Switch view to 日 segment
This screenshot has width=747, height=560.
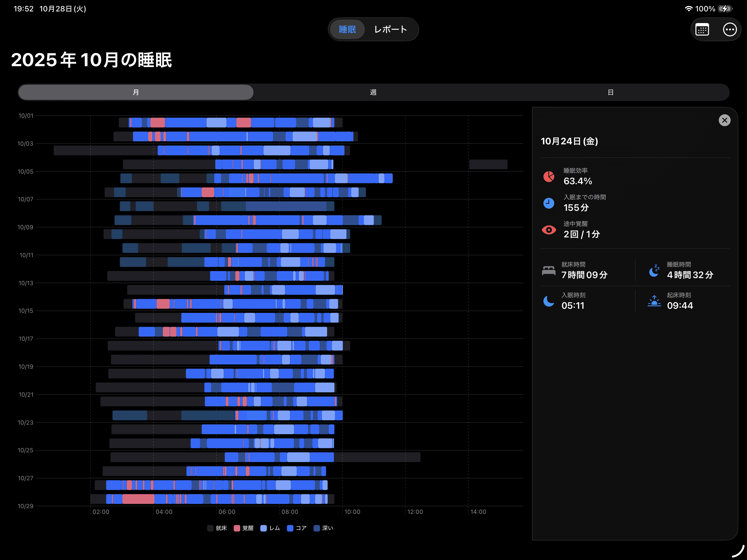point(610,92)
